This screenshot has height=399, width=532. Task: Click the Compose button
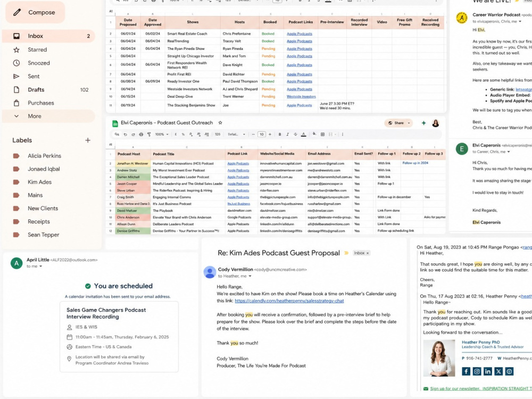(x=35, y=12)
